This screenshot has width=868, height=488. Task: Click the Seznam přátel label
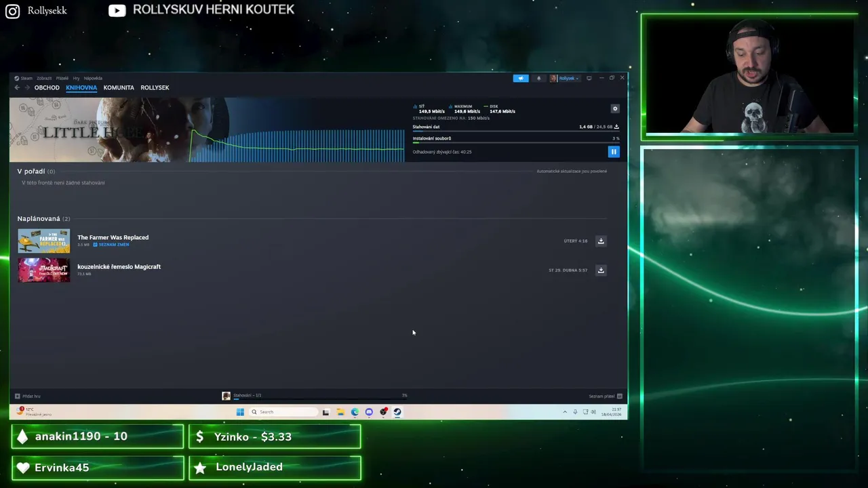(601, 396)
